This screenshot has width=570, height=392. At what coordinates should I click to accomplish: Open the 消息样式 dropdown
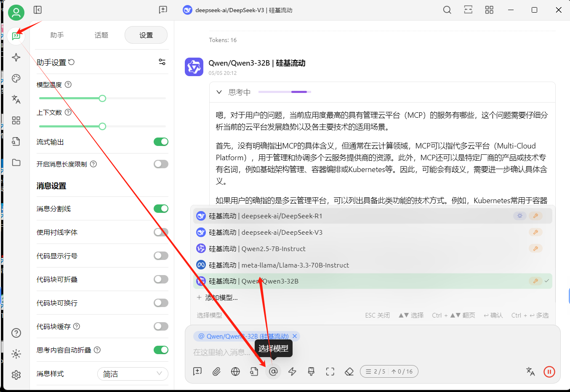(x=133, y=374)
